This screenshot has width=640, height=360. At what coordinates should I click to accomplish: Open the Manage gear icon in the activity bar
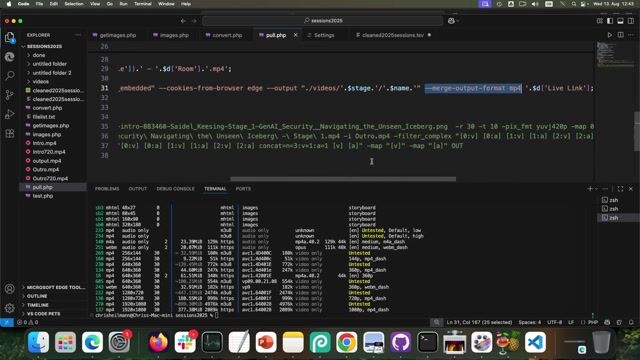pos(10,308)
